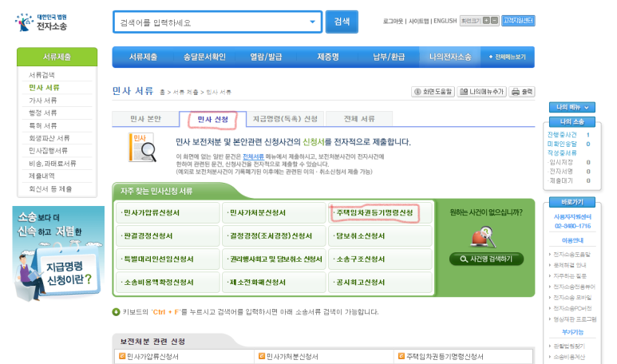Open 진행중사건 in 나의 소송
617x364 pixels.
tap(562, 135)
